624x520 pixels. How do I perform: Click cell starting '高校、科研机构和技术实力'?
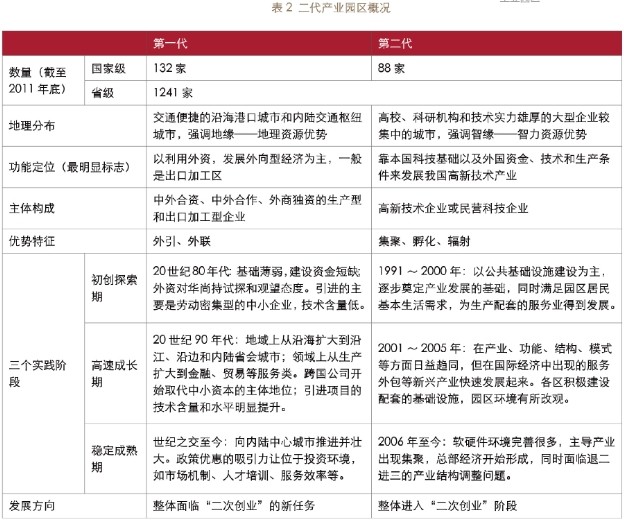[x=494, y=126]
